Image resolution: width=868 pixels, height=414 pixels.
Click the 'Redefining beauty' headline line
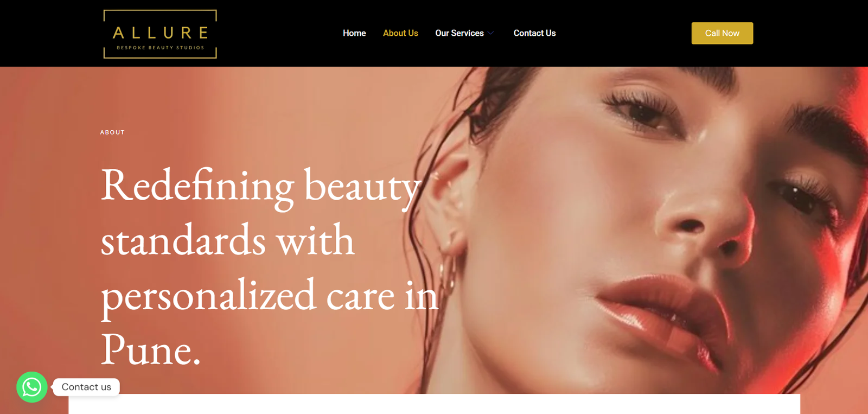pyautogui.click(x=260, y=187)
